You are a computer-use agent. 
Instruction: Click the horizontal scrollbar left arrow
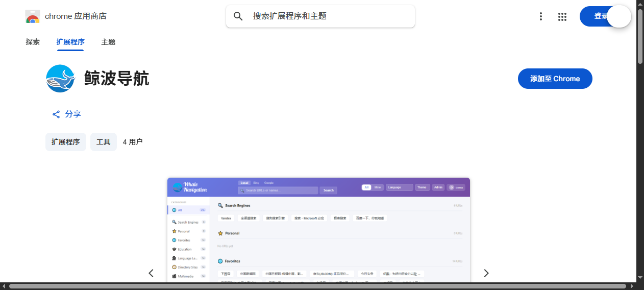coord(4,286)
